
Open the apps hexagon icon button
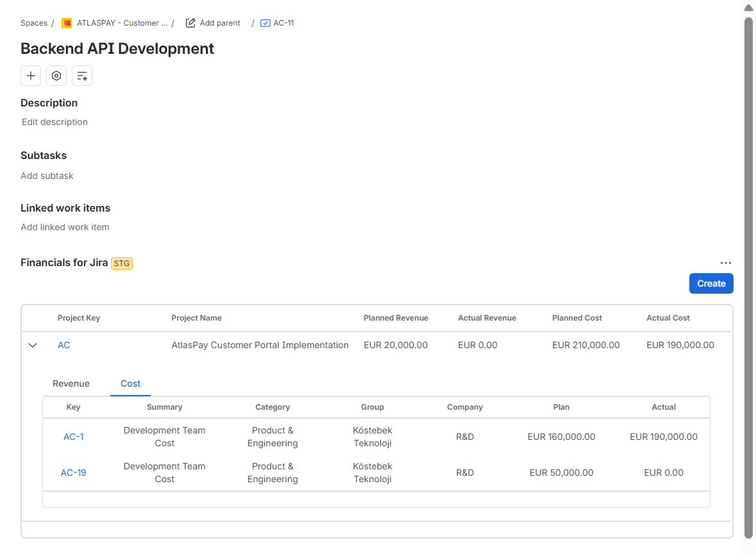click(56, 76)
